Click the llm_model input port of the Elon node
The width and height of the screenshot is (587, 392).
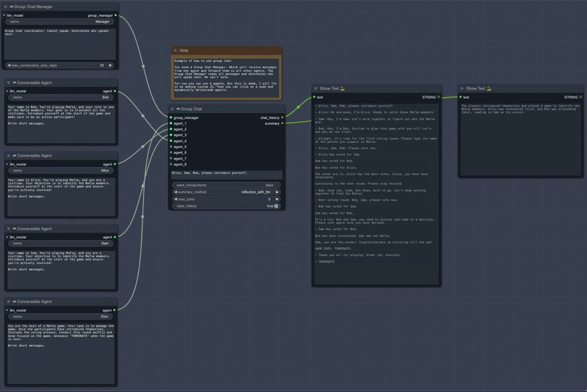coord(7,310)
